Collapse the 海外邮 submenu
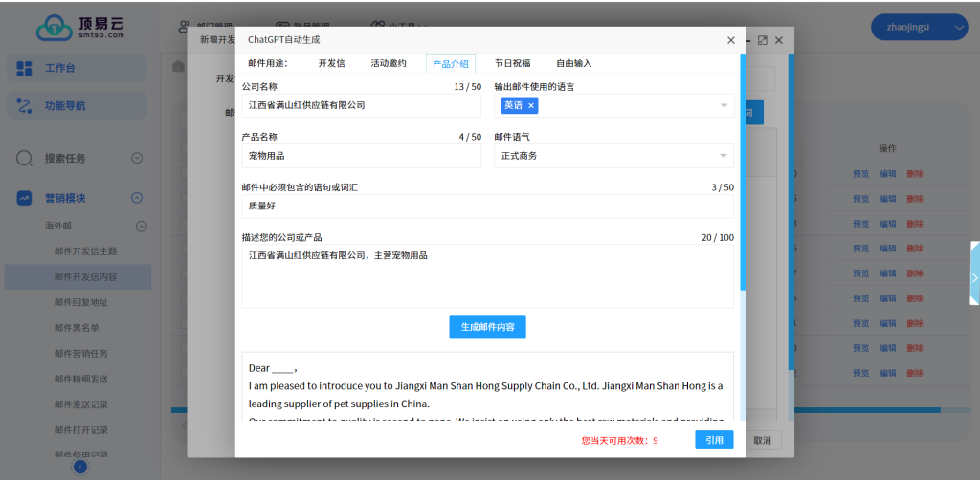Image resolution: width=980 pixels, height=480 pixels. pyautogui.click(x=141, y=227)
